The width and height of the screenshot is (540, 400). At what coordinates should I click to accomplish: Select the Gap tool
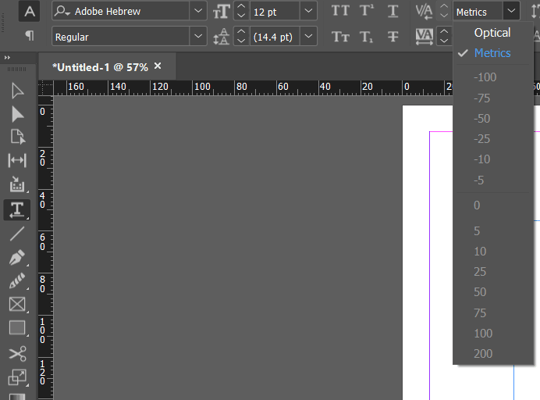coord(17,160)
